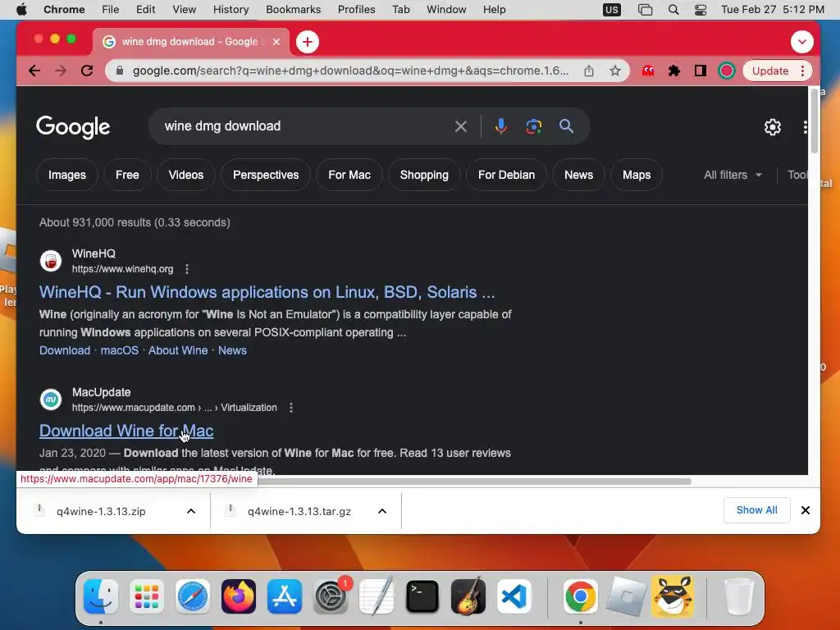The image size is (840, 630).
Task: Open WineHQ macOS sitelink
Action: pos(120,350)
